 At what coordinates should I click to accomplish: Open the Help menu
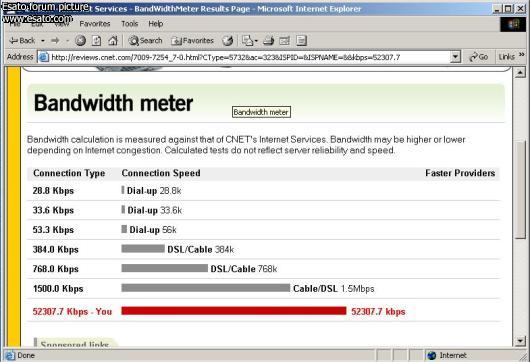(x=155, y=24)
